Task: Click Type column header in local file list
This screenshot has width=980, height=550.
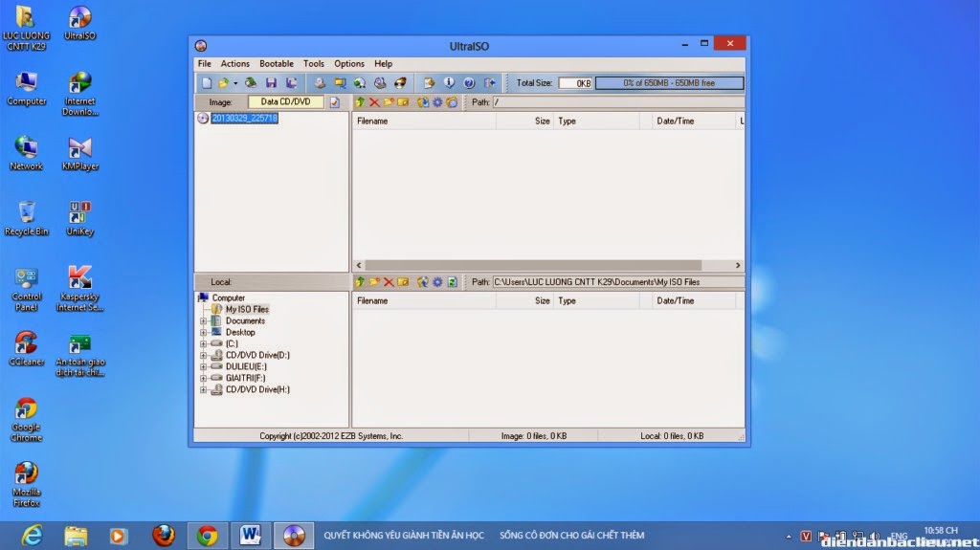Action: click(x=597, y=300)
